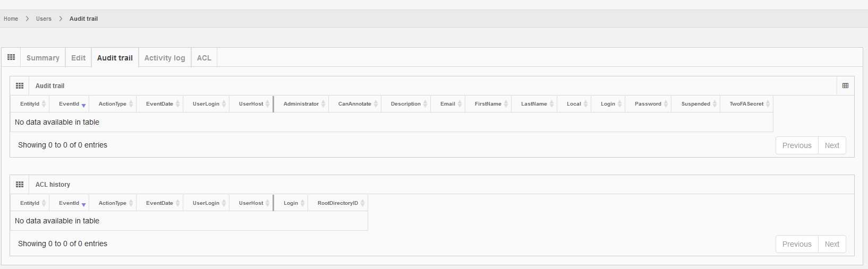Sort Audit trail table by EventId
868x269 pixels.
coord(70,104)
